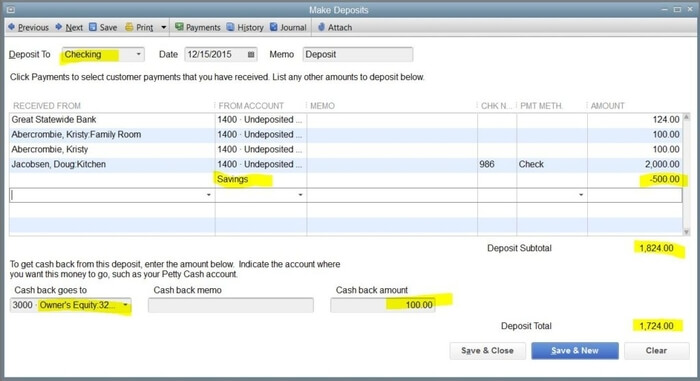Click the Cash back memo field
This screenshot has height=381, width=700.
click(x=231, y=305)
